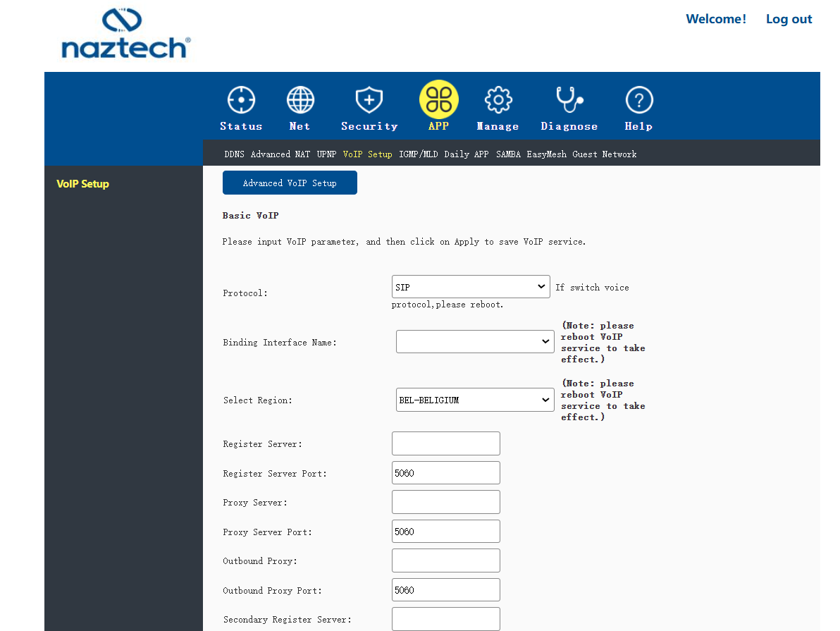The image size is (840, 631).
Task: Open the UPNP submenu
Action: click(326, 154)
